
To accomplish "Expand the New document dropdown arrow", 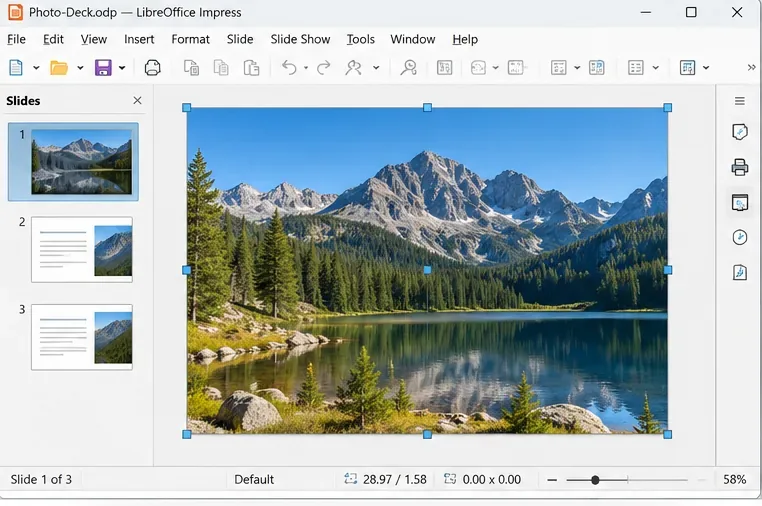I will coord(36,68).
